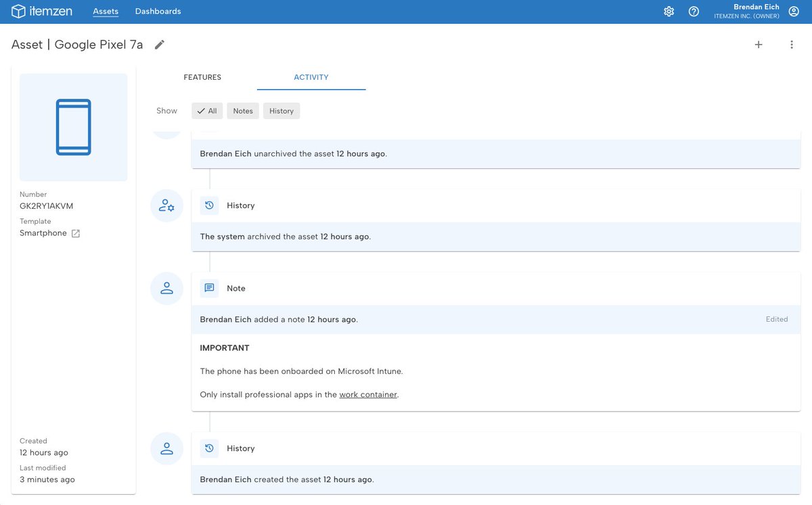
Task: Click user avatar beside created asset entry
Action: (x=166, y=449)
